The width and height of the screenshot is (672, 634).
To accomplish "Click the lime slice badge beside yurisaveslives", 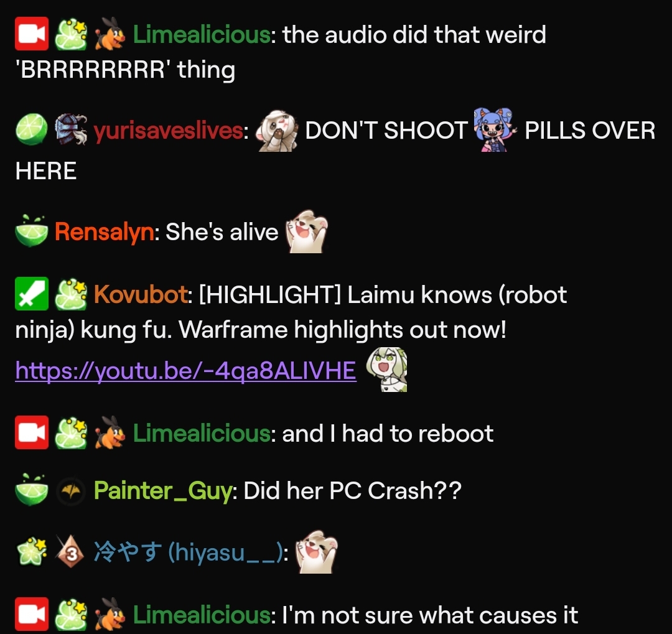I will click(32, 129).
